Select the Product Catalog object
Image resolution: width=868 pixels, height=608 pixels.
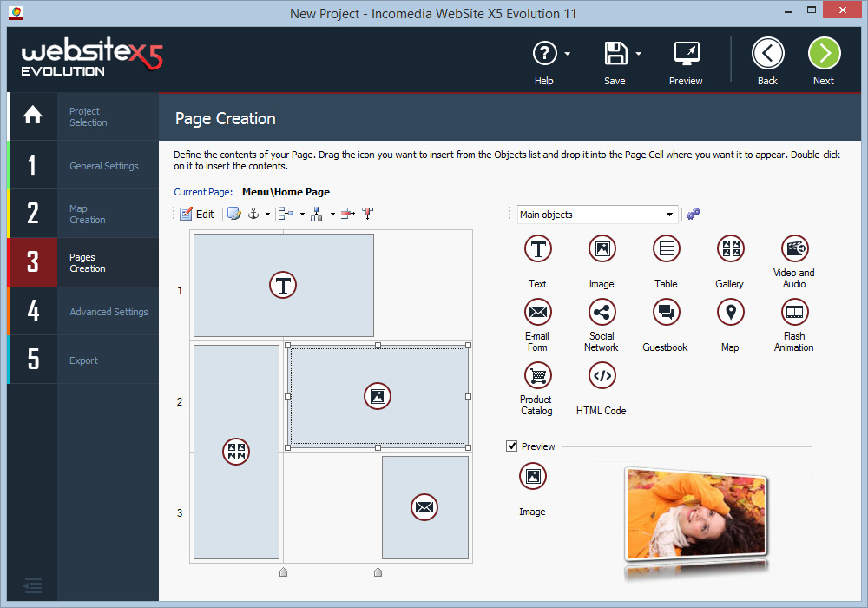coord(537,374)
